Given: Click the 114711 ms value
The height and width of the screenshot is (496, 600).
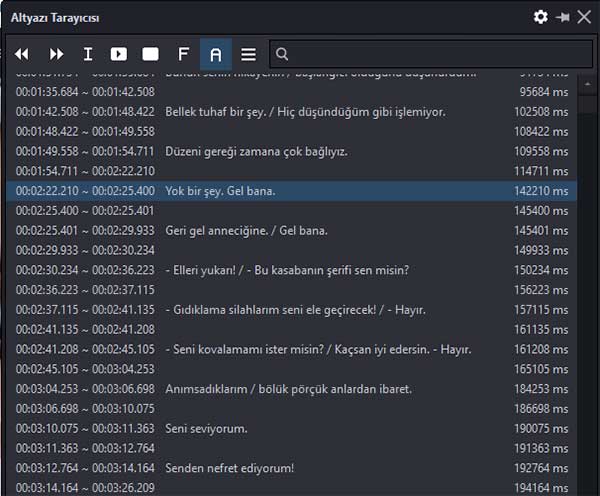Looking at the screenshot, I should pos(541,171).
